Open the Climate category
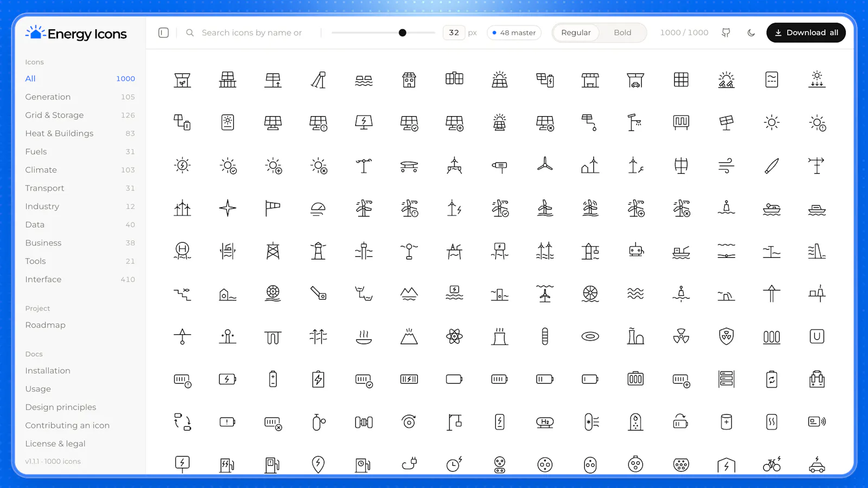The image size is (868, 488). 80,170
